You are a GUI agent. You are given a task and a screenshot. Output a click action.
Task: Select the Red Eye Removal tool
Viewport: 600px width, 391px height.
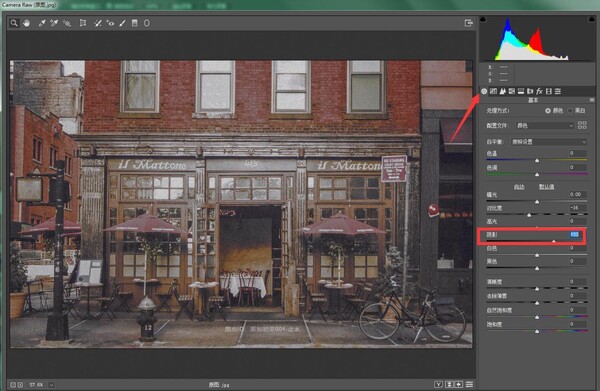tap(110, 23)
